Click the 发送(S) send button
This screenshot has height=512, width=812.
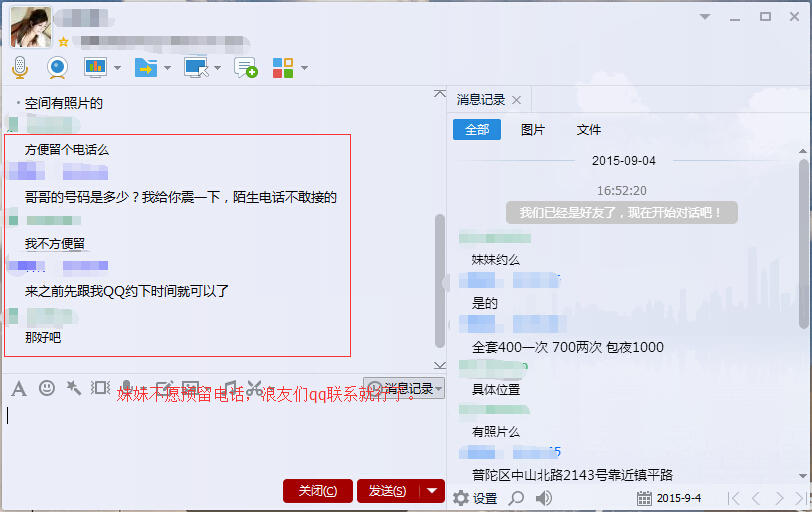coord(387,490)
